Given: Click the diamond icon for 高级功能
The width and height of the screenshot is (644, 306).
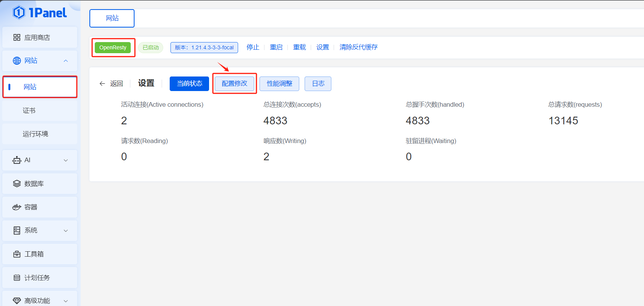Looking at the screenshot, I should click(x=17, y=301).
